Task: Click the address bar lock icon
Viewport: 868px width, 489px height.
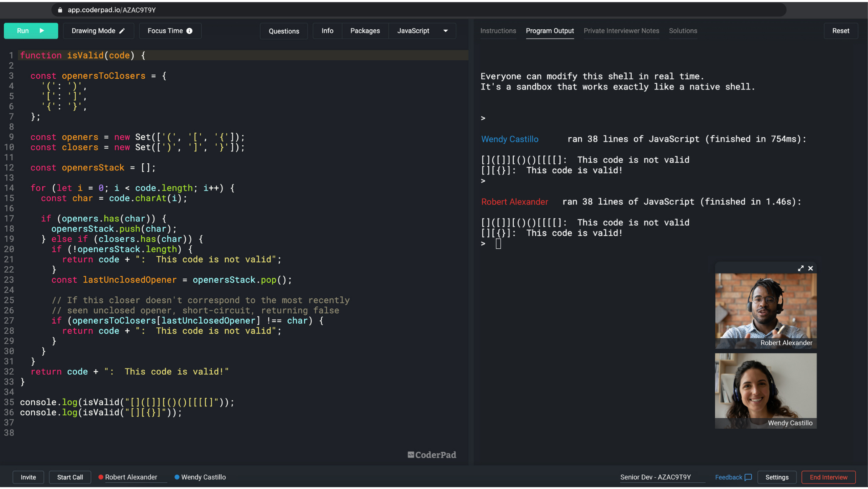Action: 60,10
